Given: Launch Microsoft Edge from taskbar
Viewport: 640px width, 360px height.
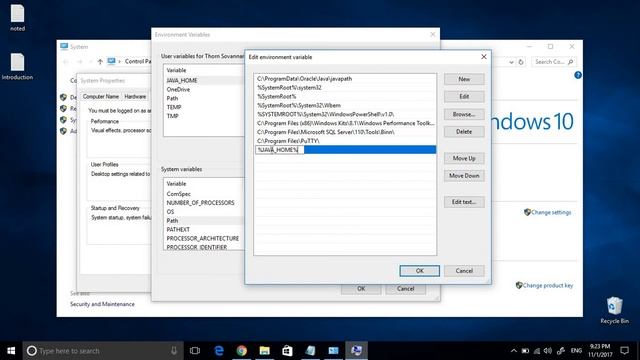Looking at the screenshot, I should coord(219,351).
